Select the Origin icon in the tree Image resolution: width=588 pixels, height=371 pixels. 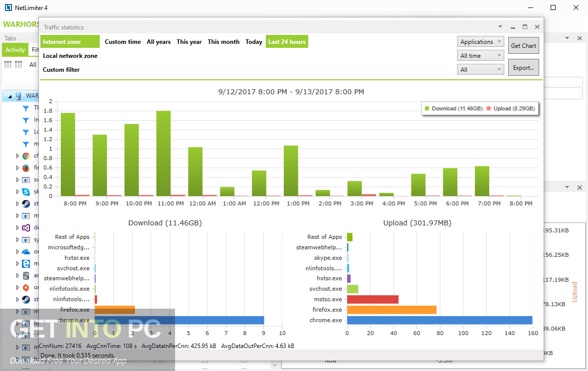(x=26, y=288)
